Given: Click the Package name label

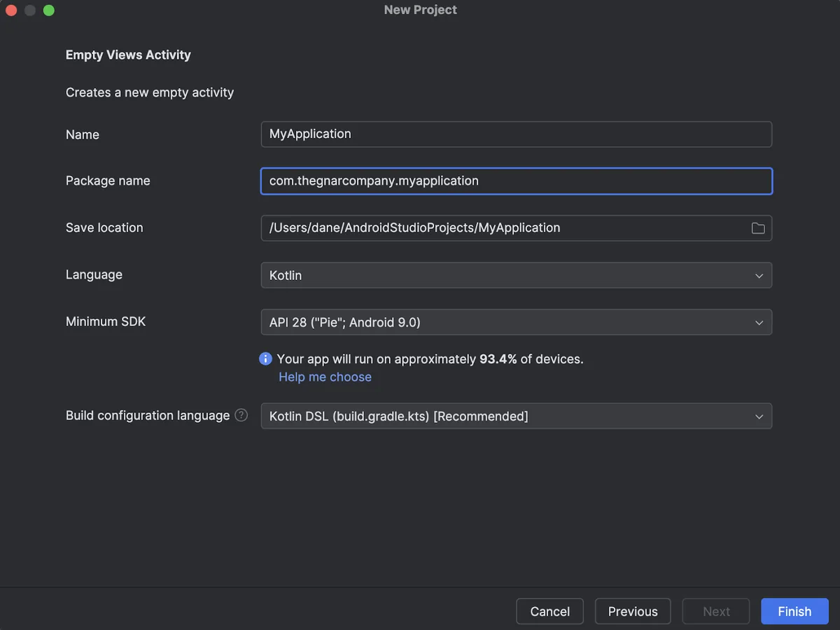Looking at the screenshot, I should tap(108, 181).
